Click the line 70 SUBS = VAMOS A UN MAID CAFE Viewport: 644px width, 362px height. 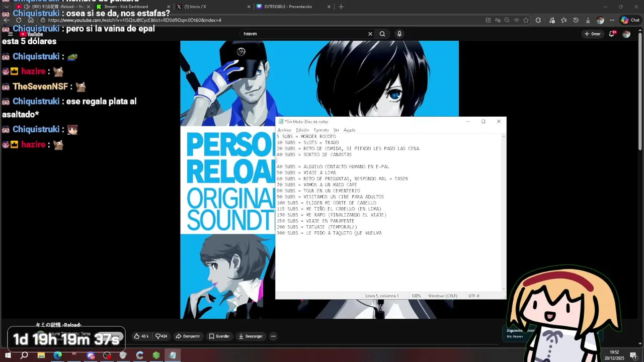317,185
